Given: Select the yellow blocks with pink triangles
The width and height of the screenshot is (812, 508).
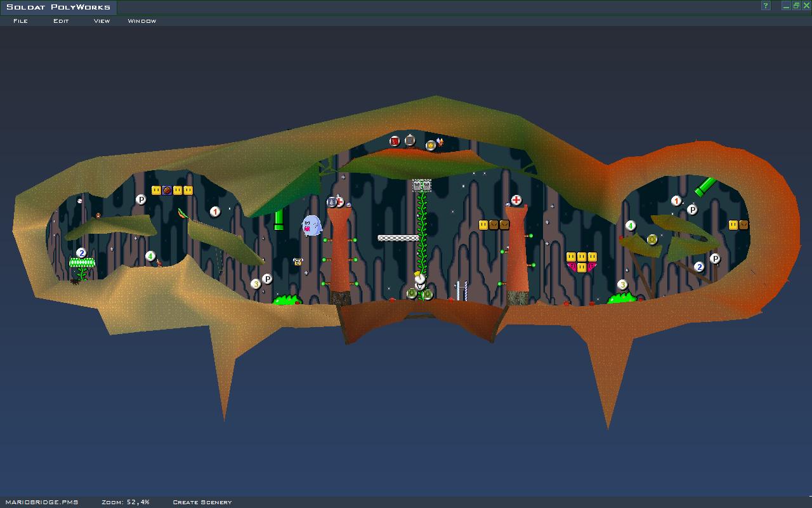Looking at the screenshot, I should pyautogui.click(x=582, y=262).
